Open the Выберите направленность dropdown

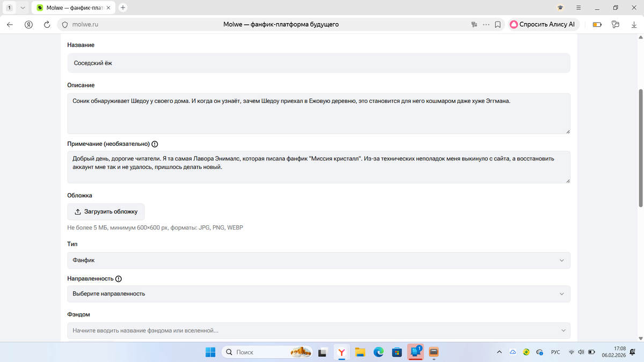point(319,294)
